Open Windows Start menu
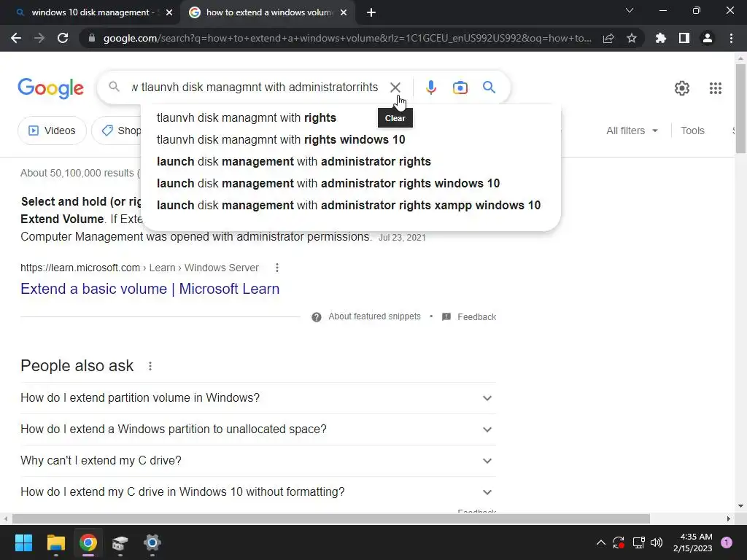 click(x=23, y=542)
